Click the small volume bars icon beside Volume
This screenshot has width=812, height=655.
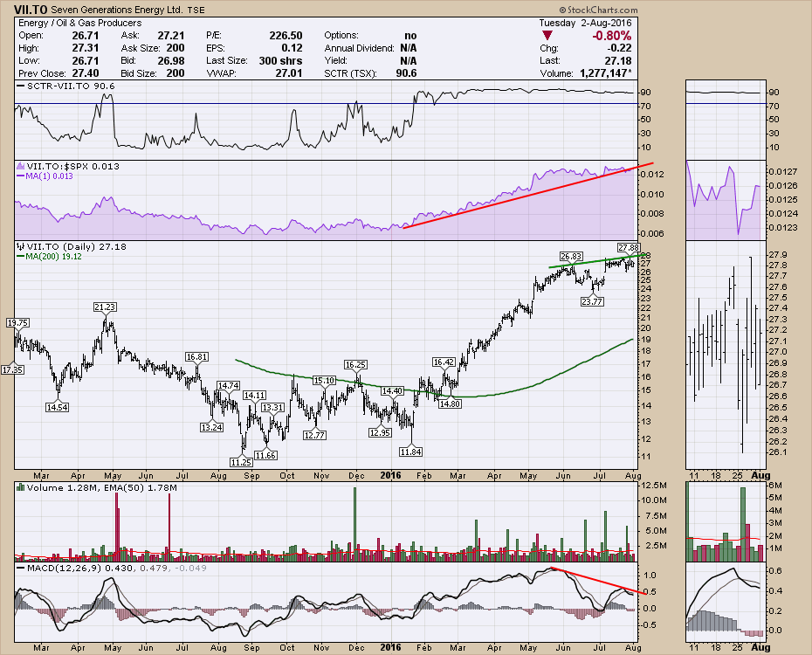pyautogui.click(x=21, y=487)
